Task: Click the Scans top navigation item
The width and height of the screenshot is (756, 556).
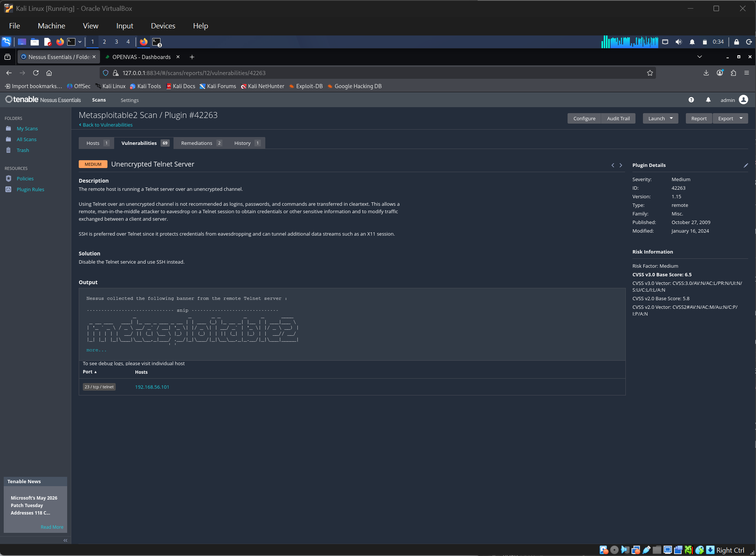Action: pos(99,100)
